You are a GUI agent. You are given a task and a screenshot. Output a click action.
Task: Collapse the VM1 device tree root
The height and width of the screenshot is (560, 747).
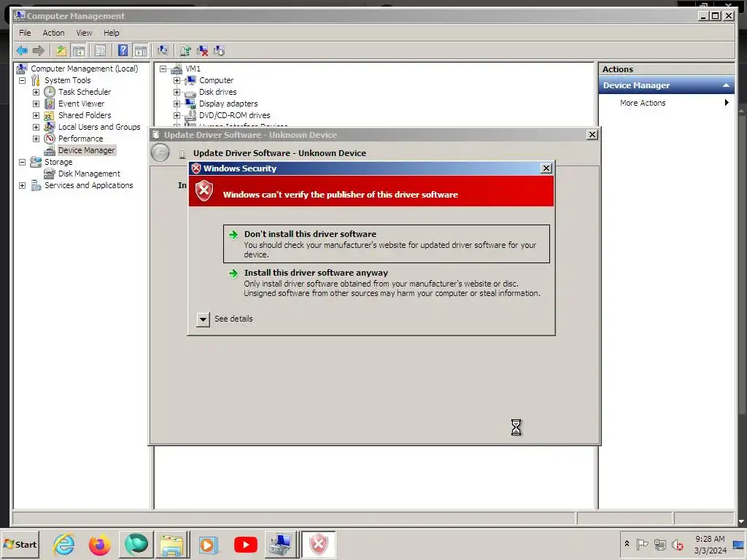[x=163, y=69]
